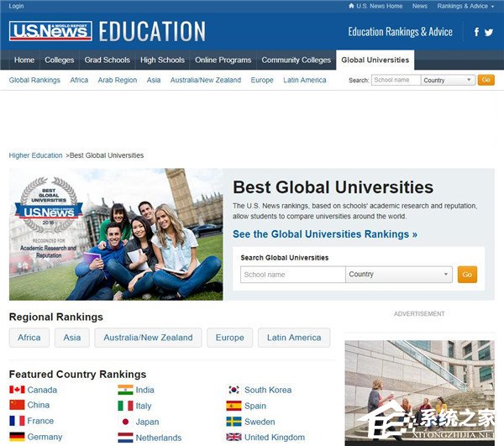Click the Netherlands flag icon
This screenshot has width=504, height=446.
tap(125, 438)
